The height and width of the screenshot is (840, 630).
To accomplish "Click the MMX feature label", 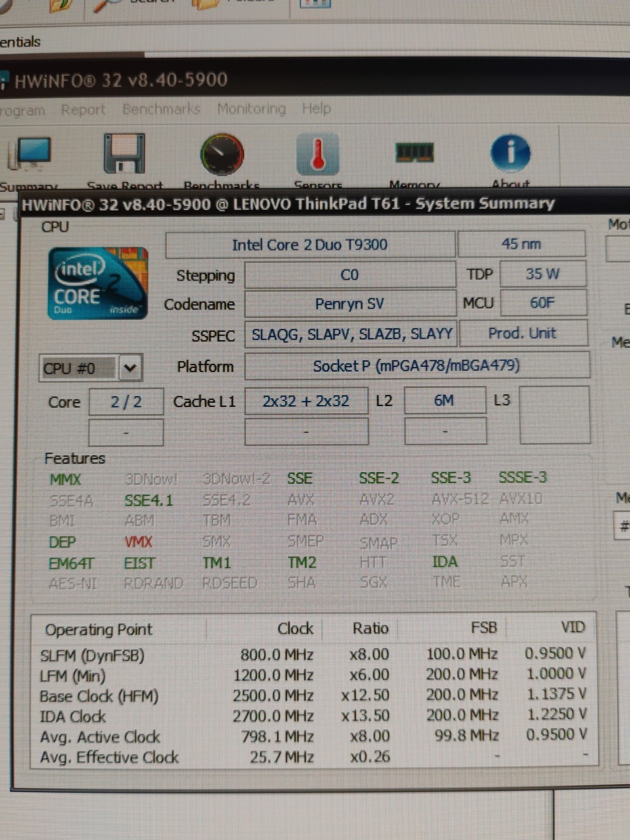I will (x=66, y=479).
